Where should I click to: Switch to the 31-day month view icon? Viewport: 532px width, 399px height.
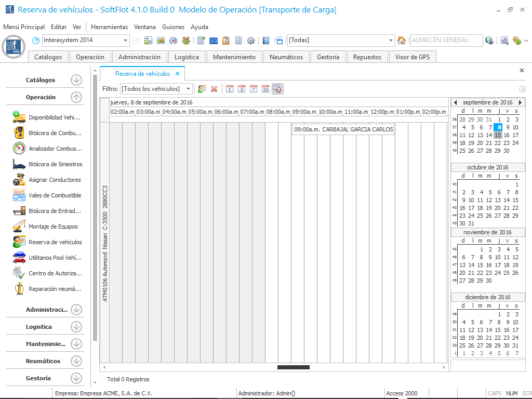pos(265,89)
